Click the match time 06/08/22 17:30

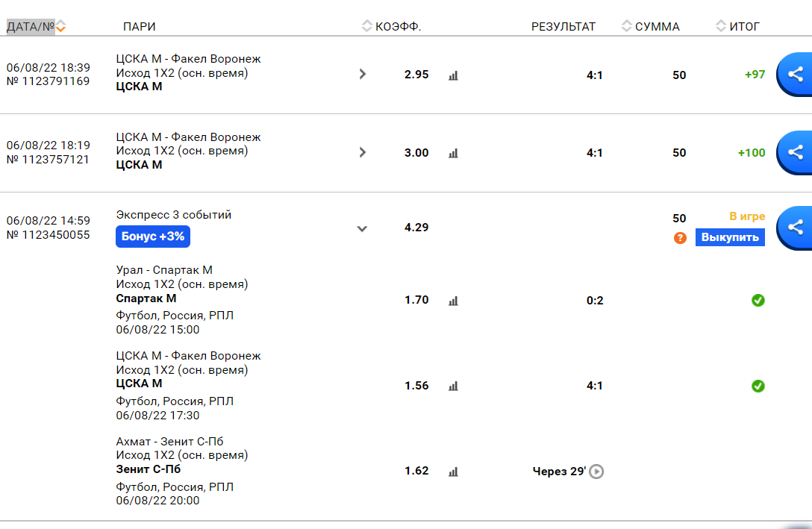pyautogui.click(x=157, y=416)
